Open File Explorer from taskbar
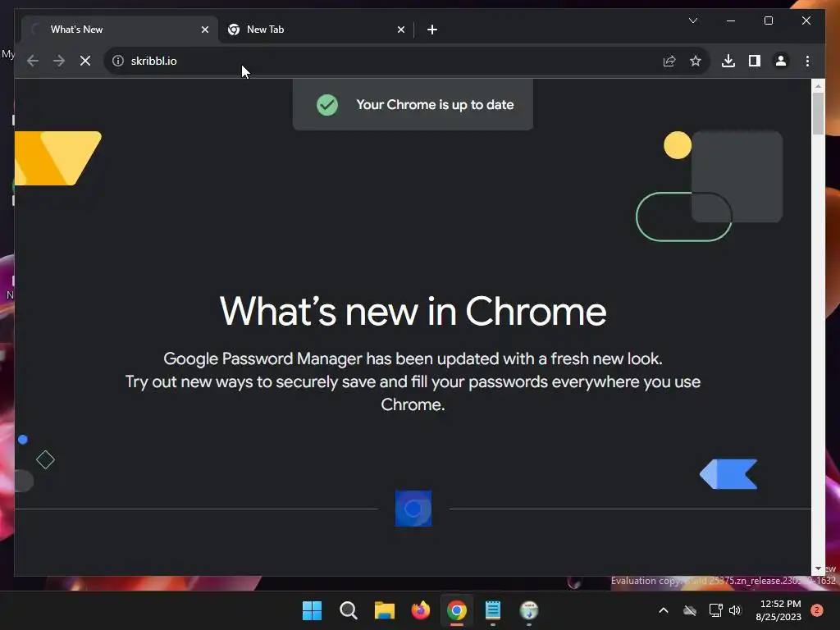Screen dimensions: 840x630 (x=384, y=610)
